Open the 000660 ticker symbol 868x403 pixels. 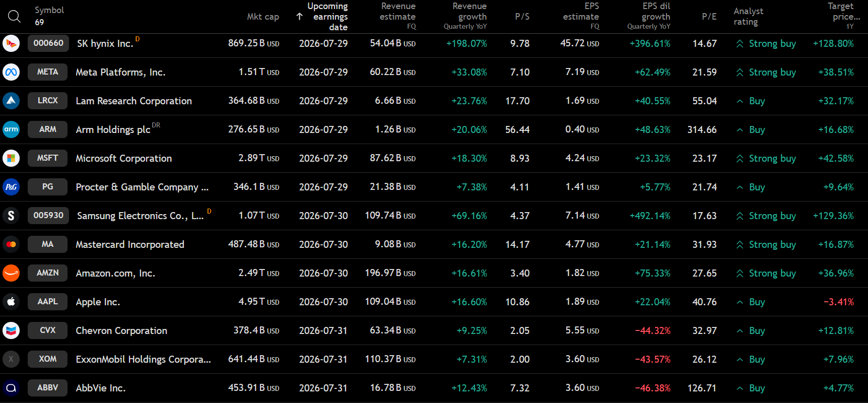(x=48, y=43)
